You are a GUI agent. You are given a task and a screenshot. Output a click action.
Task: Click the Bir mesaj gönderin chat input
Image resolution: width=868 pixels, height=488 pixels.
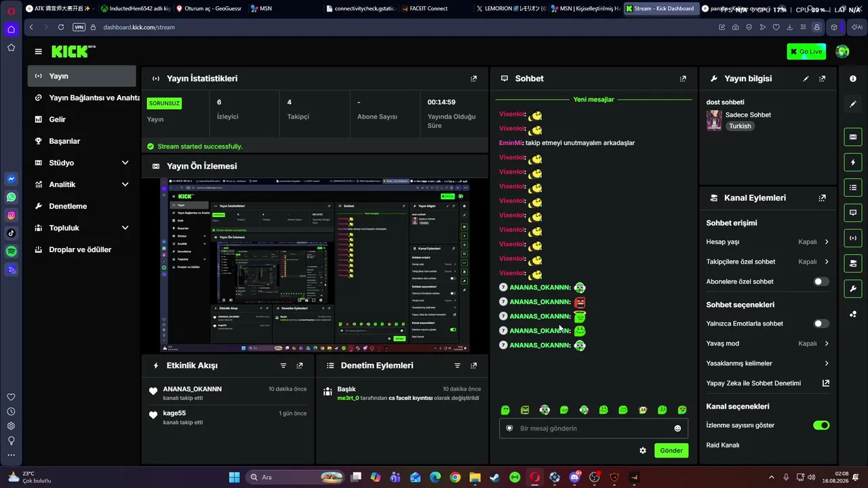coord(594,428)
